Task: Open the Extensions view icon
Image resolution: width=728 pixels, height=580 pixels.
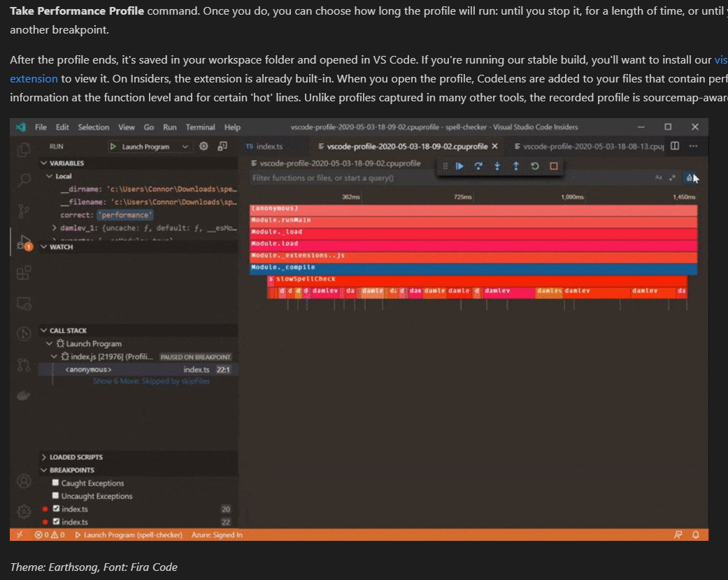Action: 24,273
